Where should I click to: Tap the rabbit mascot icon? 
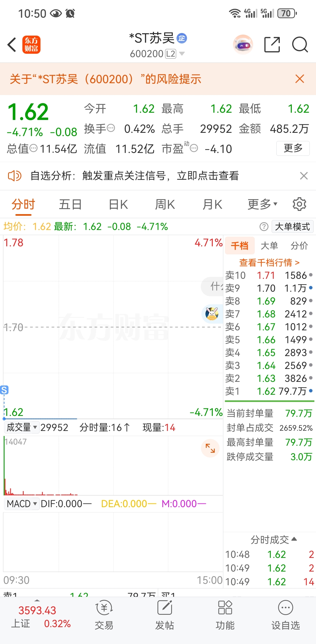point(212,313)
